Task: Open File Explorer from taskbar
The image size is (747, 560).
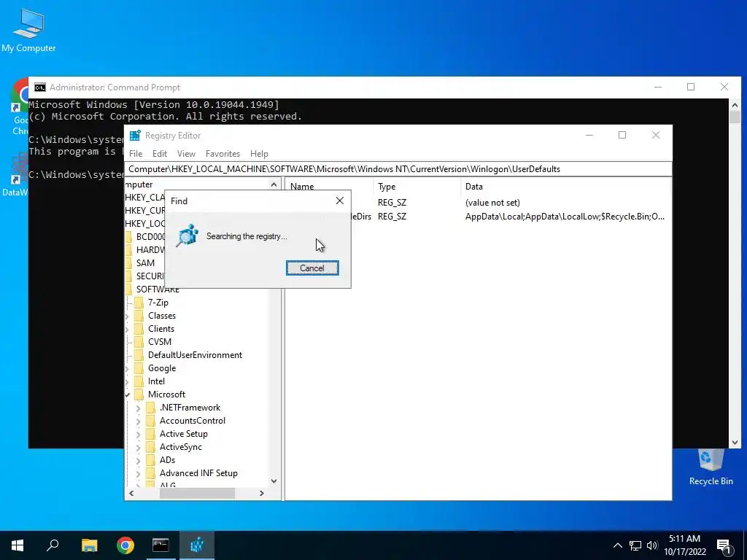Action: (89, 545)
